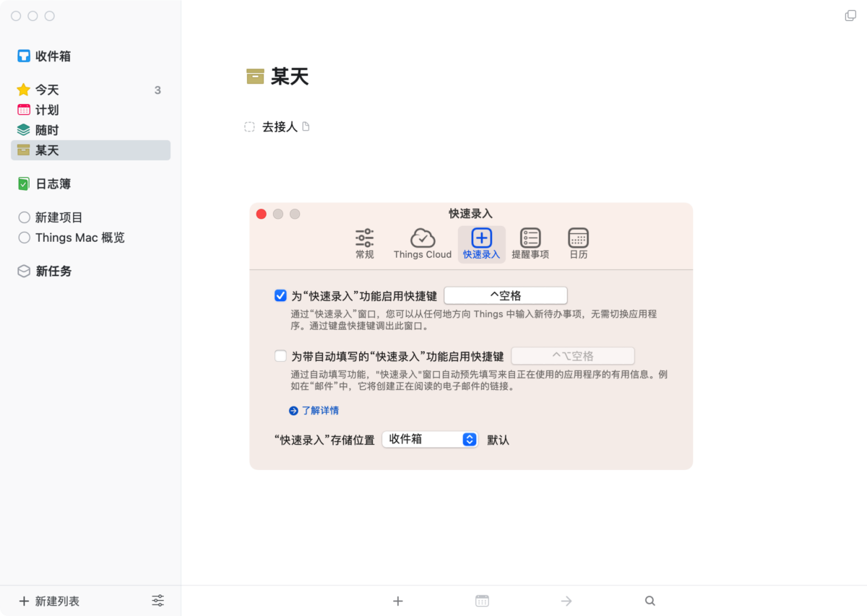Click the red calendar icon beside 计划

click(24, 110)
